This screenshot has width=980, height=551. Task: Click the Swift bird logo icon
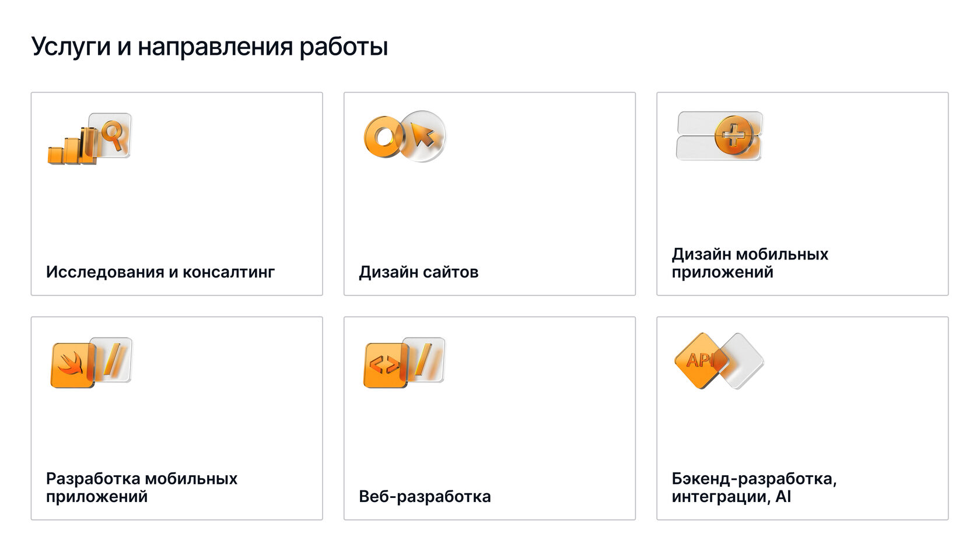[x=72, y=365]
